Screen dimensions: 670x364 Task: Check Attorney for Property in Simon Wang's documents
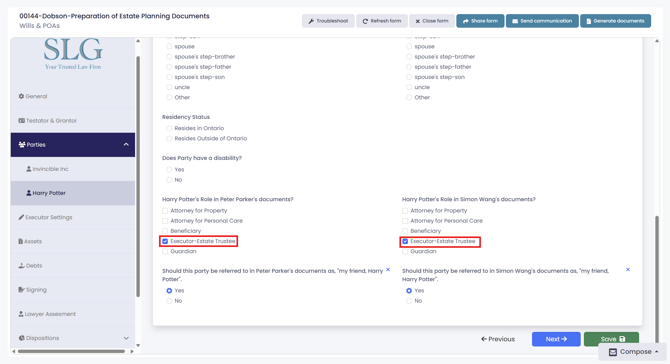(x=405, y=211)
